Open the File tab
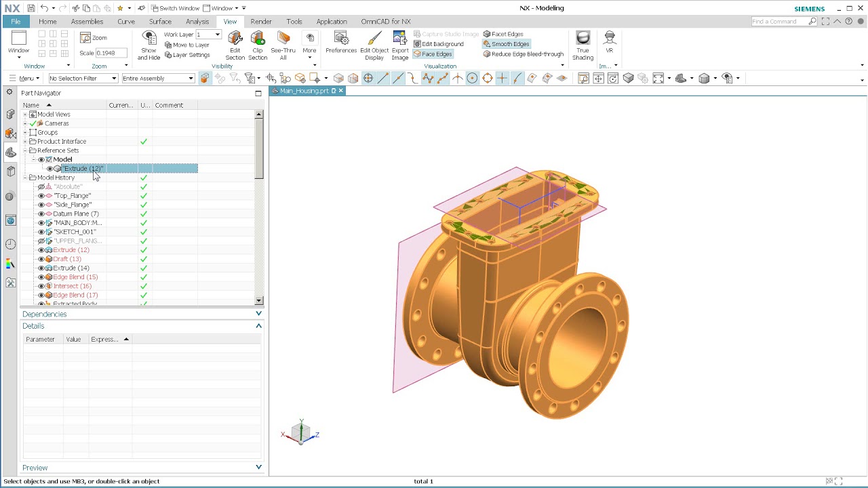Screen dimensions: 868x488 [16, 22]
